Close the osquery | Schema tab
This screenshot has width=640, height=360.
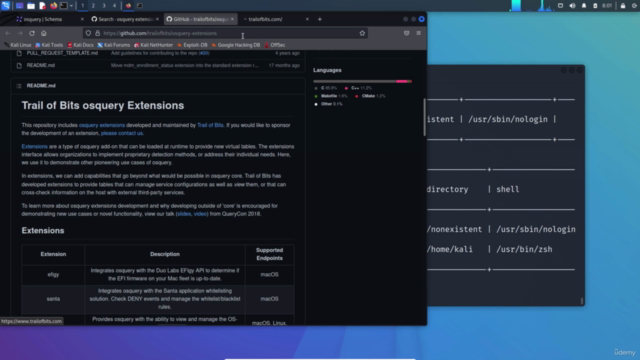82,19
